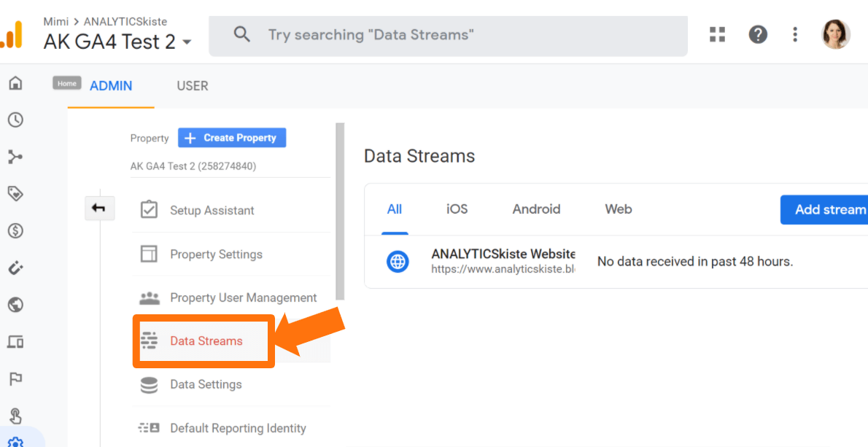Viewport: 868px width, 447px height.
Task: Switch to the USER tab
Action: click(193, 86)
